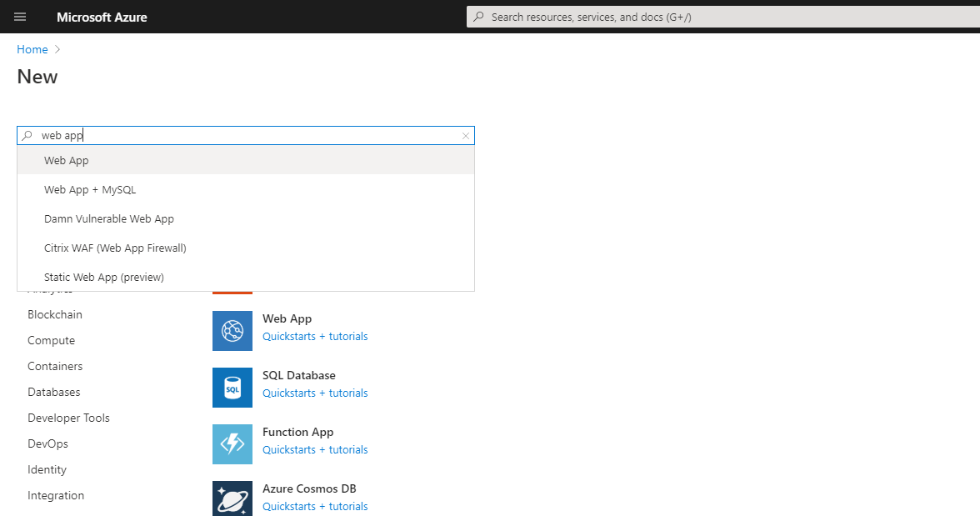Viewport: 980px width, 516px height.
Task: Browse the Databases category
Action: [x=53, y=392]
